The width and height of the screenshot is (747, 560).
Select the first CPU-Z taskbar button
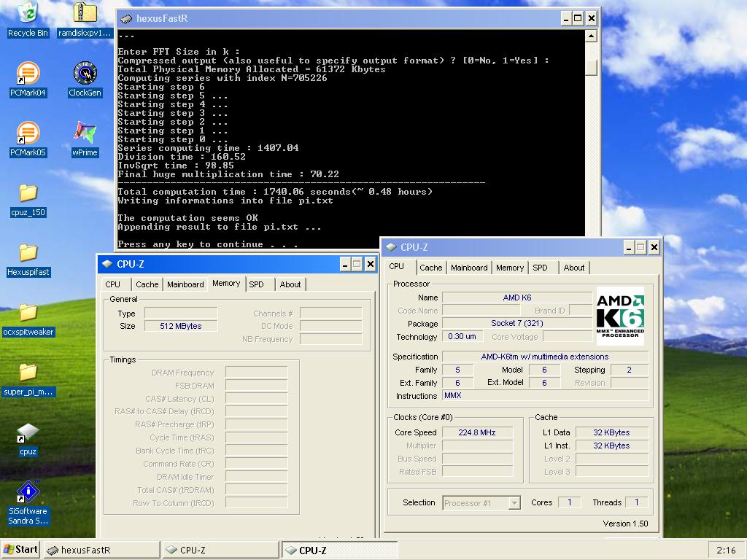[220, 550]
